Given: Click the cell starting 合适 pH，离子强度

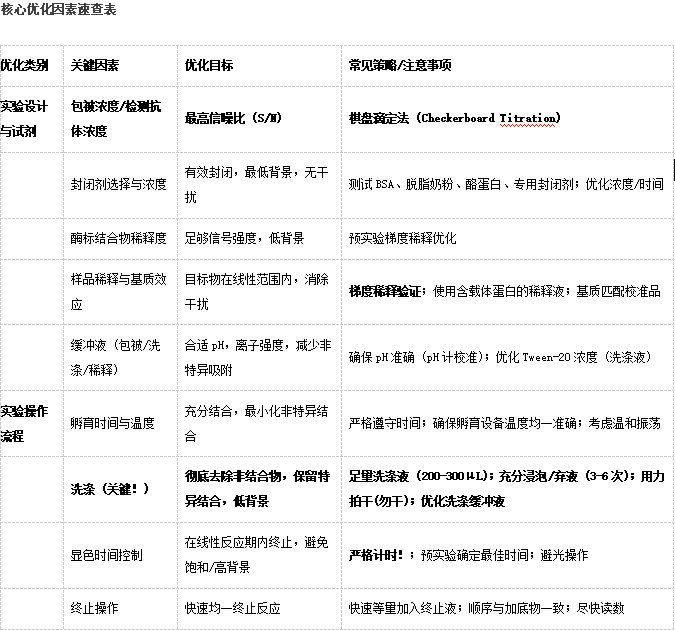Looking at the screenshot, I should [x=258, y=357].
